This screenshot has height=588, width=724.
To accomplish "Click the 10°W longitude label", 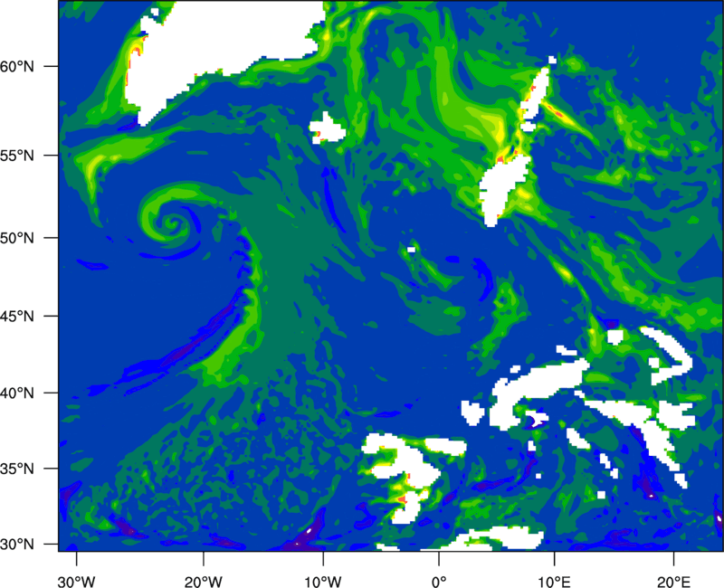I will [x=323, y=582].
